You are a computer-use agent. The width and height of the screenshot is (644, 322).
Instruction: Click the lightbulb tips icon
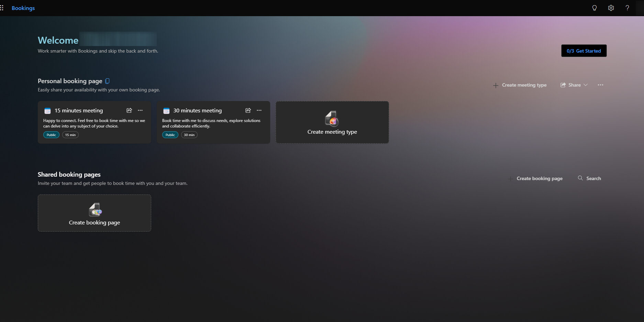(x=594, y=8)
